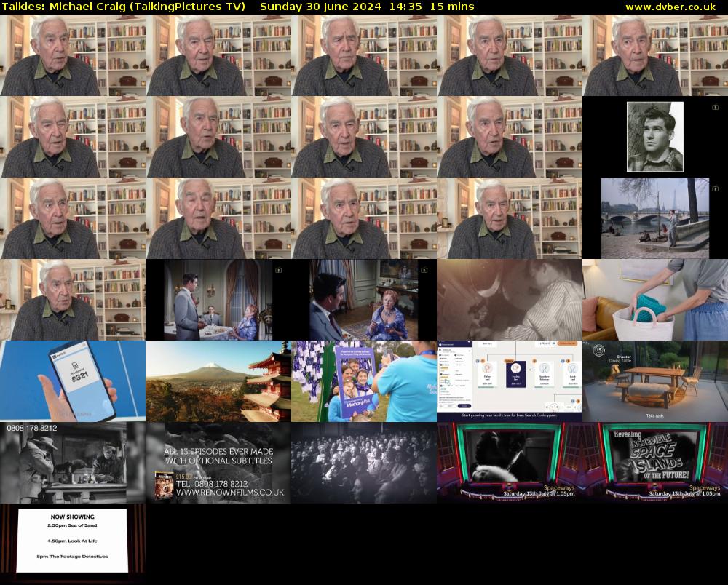Open the Findmypast family tree thumbnail
728x585 pixels.
click(x=510, y=381)
